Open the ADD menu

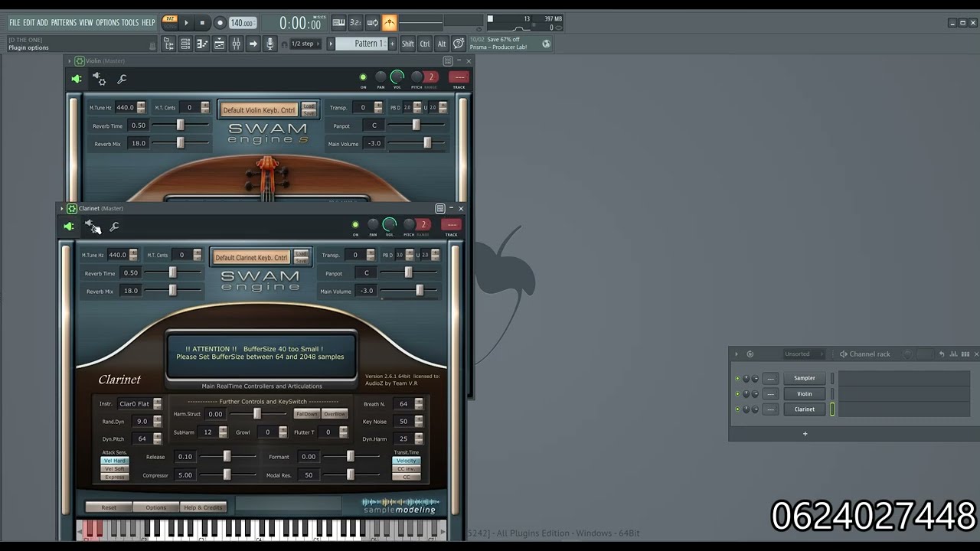tap(42, 23)
